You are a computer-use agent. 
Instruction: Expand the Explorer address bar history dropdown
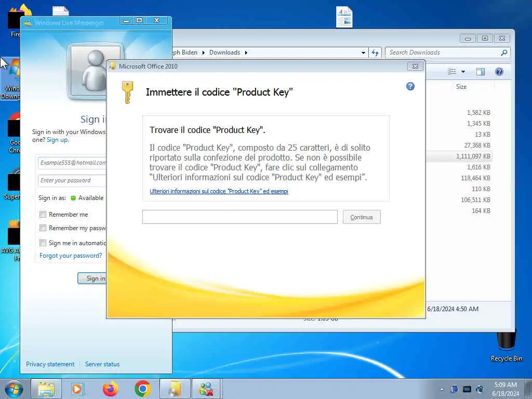pyautogui.click(x=363, y=52)
